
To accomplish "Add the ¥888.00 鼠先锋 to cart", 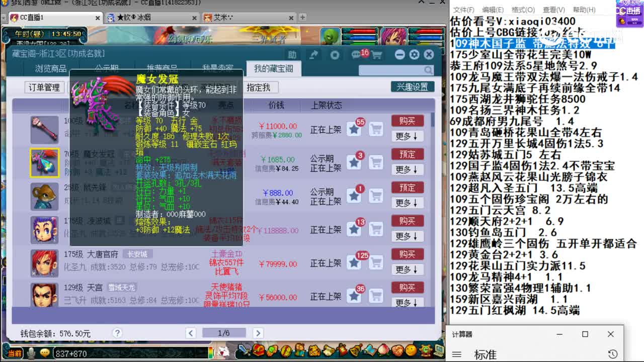I will [x=376, y=196].
